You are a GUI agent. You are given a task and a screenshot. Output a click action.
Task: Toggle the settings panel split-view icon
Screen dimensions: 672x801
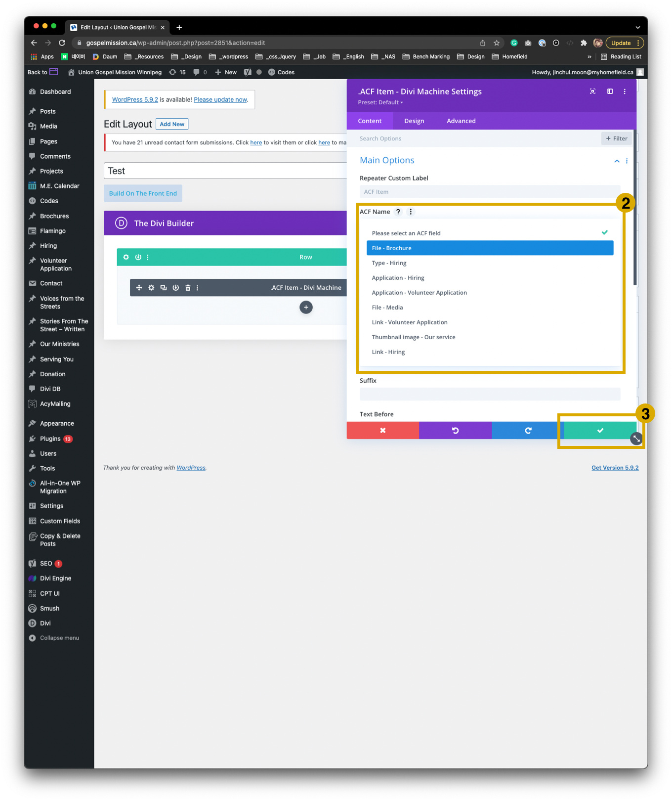point(610,91)
